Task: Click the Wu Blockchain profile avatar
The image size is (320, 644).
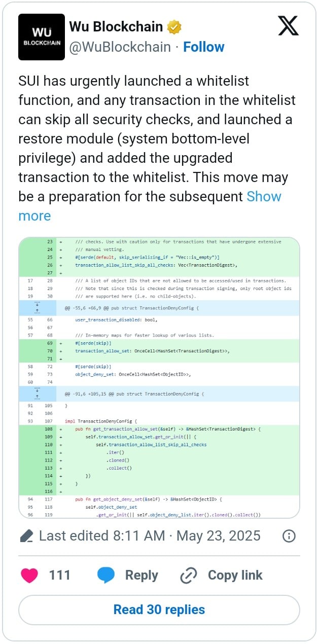Action: (x=42, y=37)
